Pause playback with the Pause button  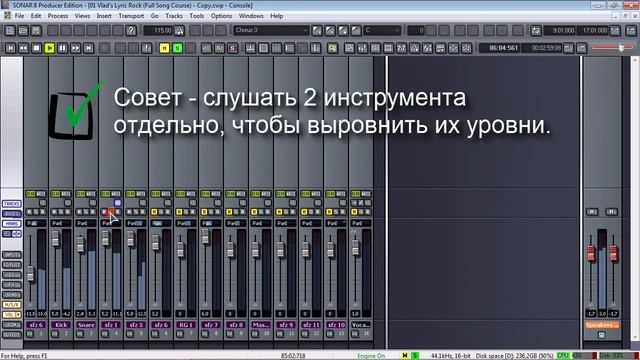point(62,48)
